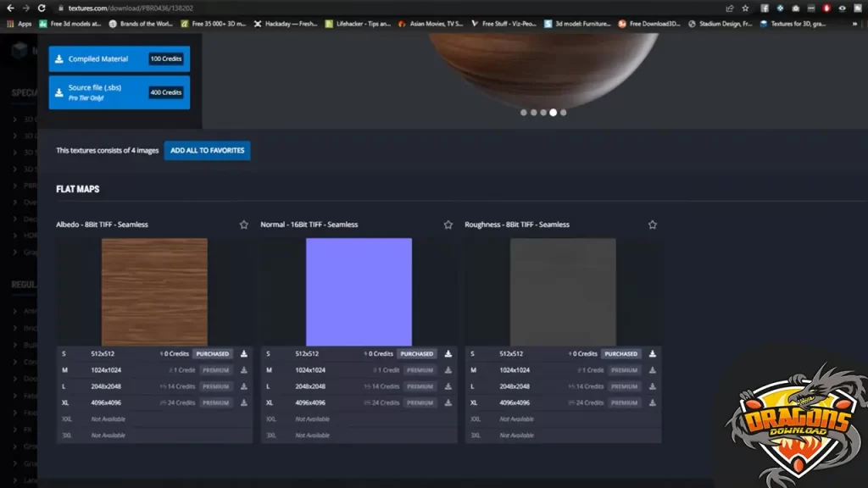Download the 512x512 Normal map
The height and width of the screenshot is (488, 868).
coord(448,354)
